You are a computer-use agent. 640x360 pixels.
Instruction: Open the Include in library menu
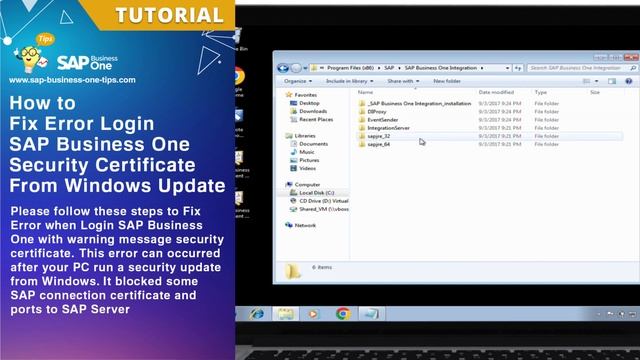point(349,81)
